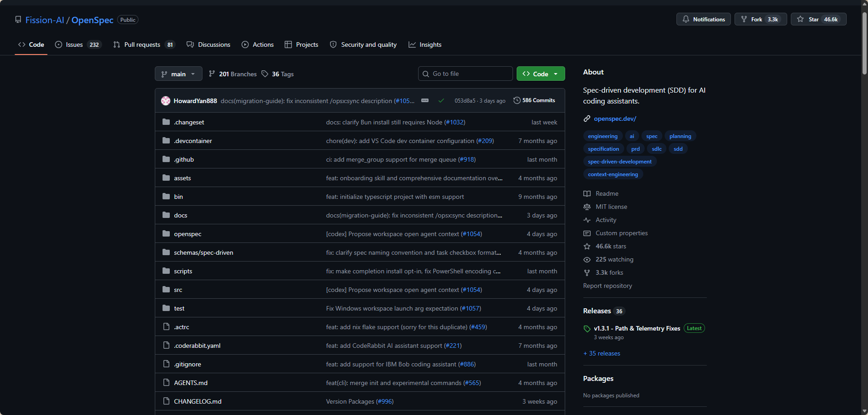Click the scale icon beside MIT license
Image resolution: width=868 pixels, height=415 pixels.
click(x=587, y=207)
